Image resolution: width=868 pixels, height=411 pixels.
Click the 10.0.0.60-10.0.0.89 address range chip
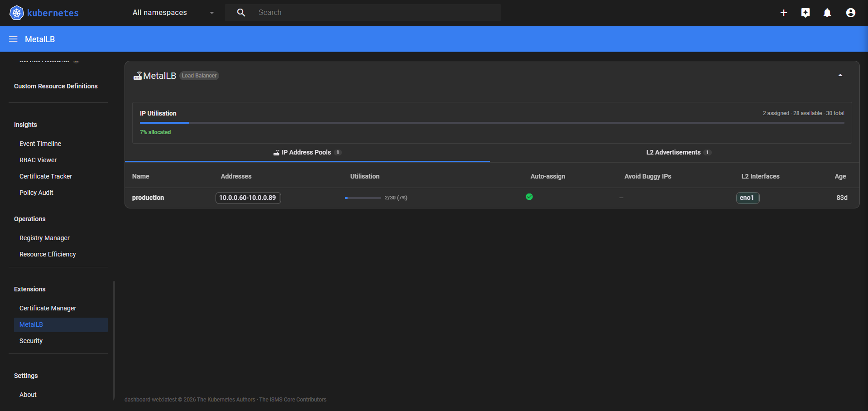pyautogui.click(x=248, y=198)
